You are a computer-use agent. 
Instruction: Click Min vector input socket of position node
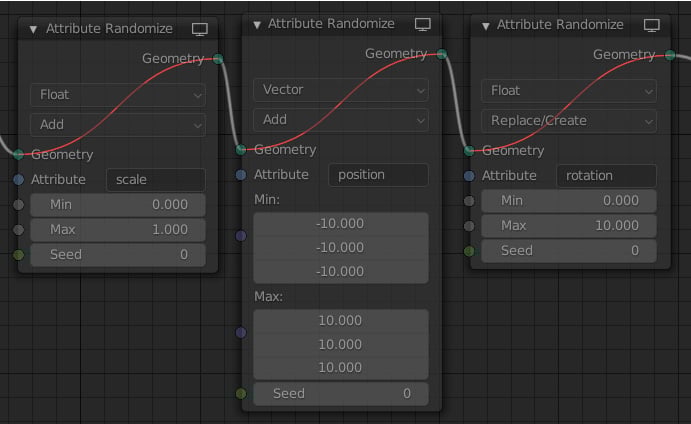click(241, 235)
